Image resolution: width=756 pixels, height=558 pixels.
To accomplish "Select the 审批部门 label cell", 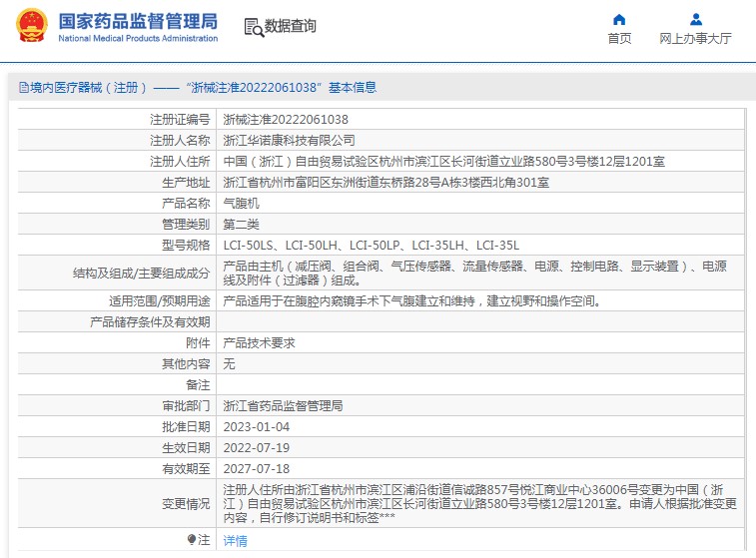I will tap(186, 405).
